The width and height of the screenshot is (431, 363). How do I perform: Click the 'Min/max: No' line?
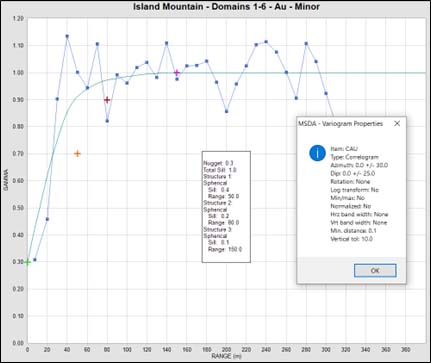click(x=347, y=198)
